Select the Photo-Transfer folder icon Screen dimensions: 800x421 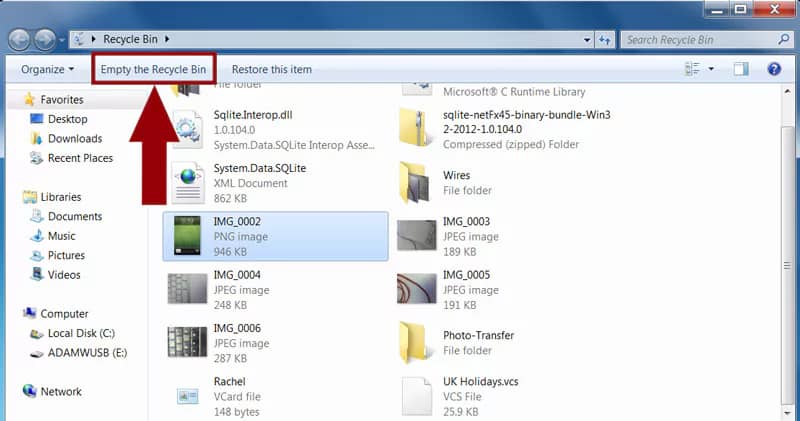[416, 343]
